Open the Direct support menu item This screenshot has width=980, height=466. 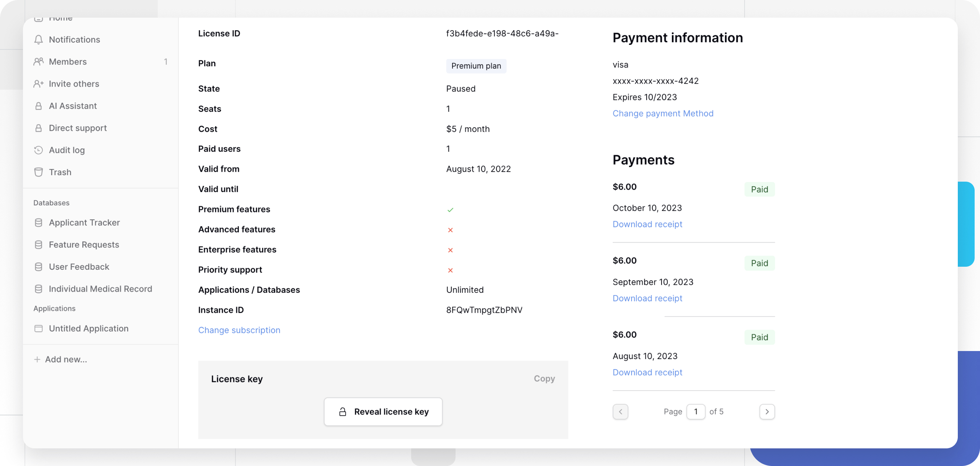(x=78, y=128)
